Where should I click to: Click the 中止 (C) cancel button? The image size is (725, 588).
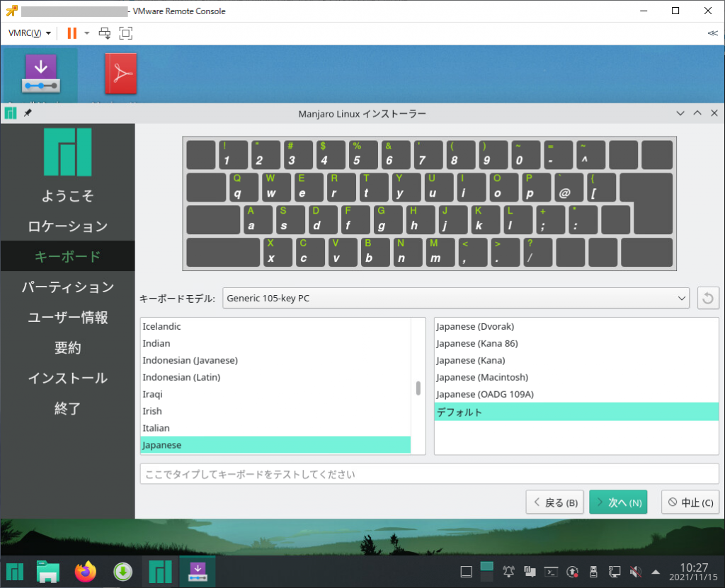(690, 502)
